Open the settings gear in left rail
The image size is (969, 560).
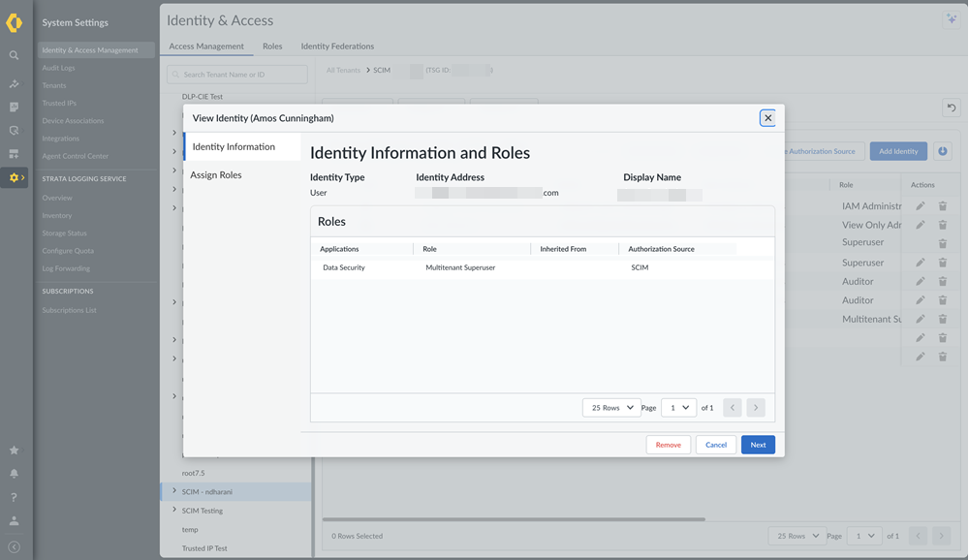click(14, 178)
